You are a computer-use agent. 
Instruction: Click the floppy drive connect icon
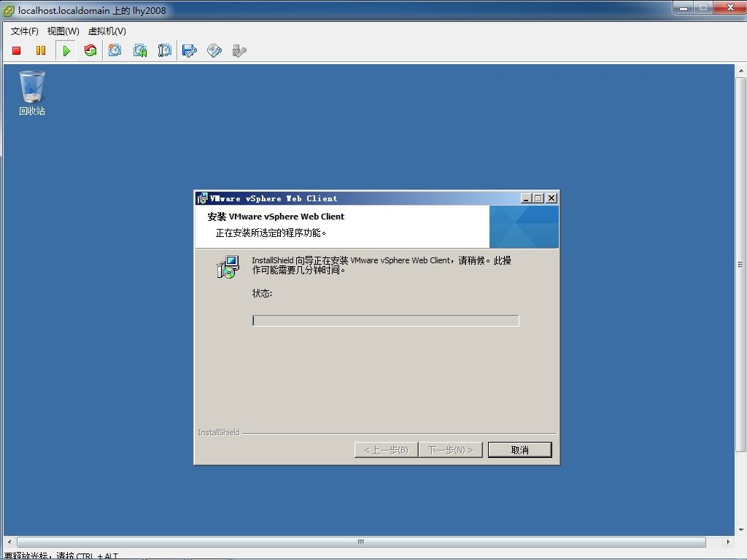[190, 50]
